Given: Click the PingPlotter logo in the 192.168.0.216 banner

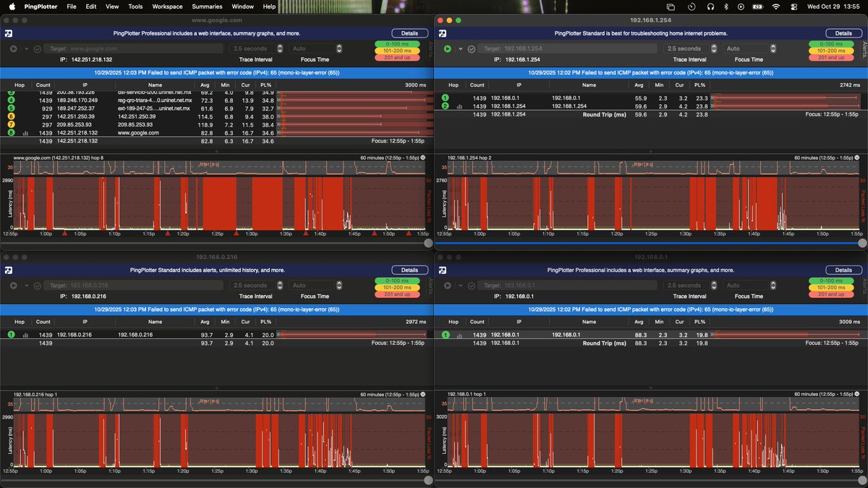Looking at the screenshot, I should pos(7,270).
